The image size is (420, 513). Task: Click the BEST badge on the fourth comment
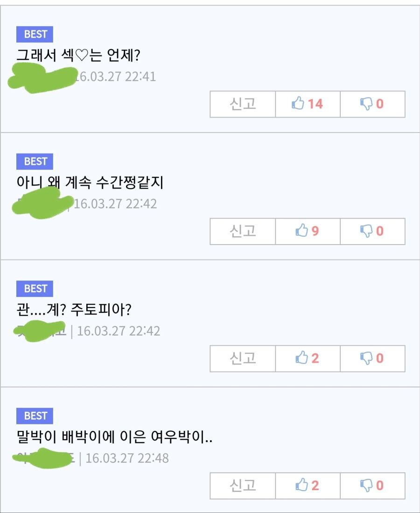point(35,416)
